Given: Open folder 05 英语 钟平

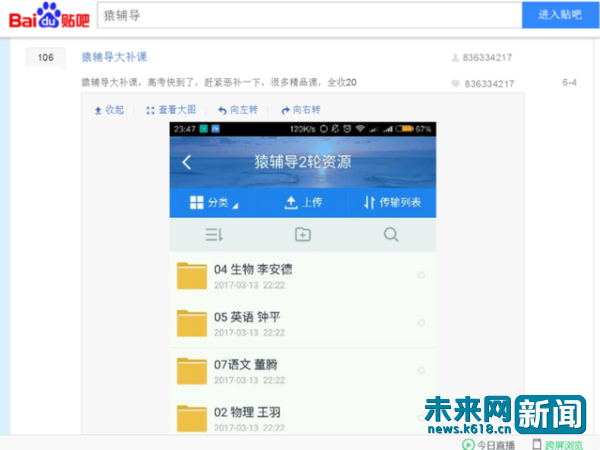Looking at the screenshot, I should 303,323.
